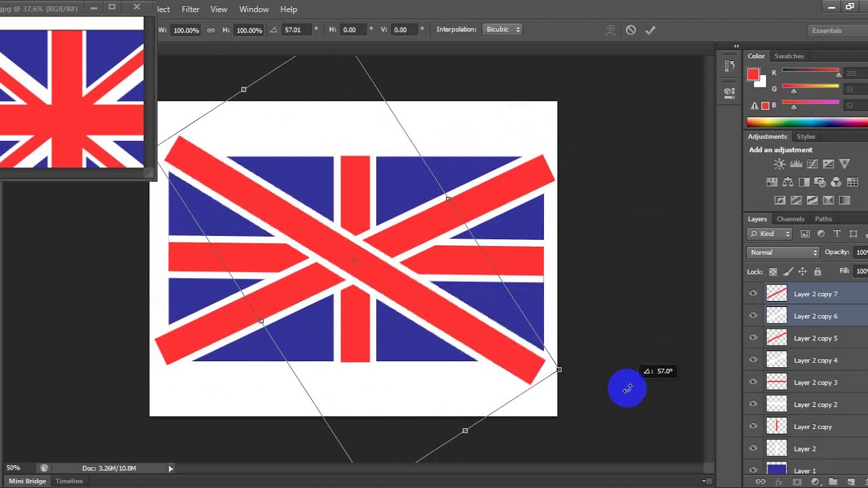Add a Levels adjustment

796,164
